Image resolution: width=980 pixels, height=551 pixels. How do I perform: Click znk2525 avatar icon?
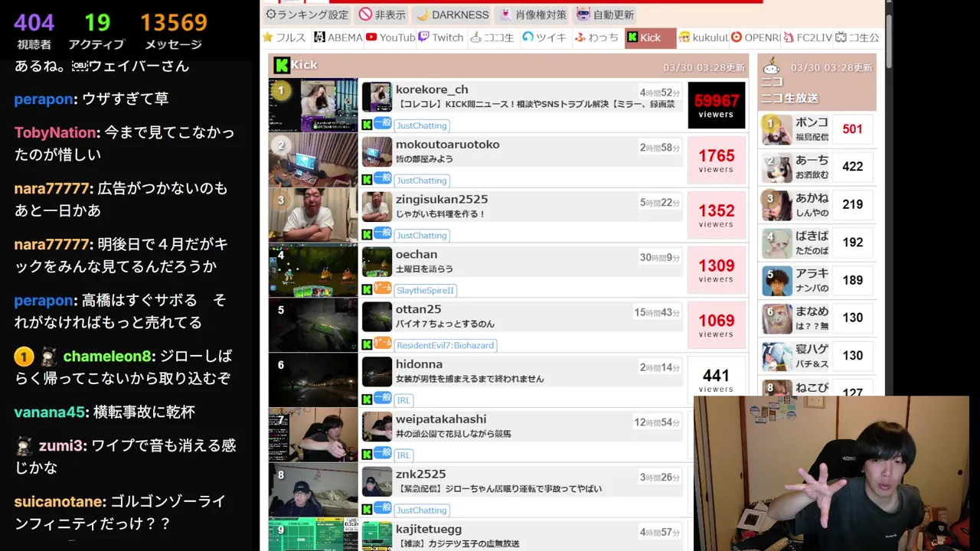377,483
